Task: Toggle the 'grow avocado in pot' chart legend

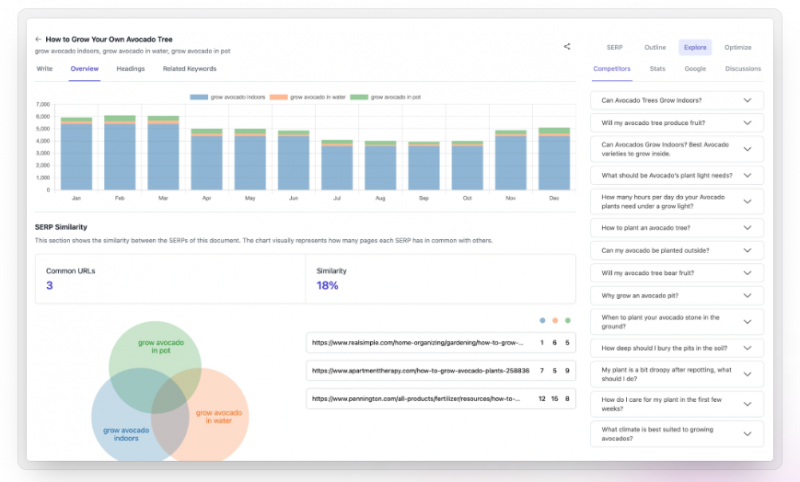Action: 394,97
